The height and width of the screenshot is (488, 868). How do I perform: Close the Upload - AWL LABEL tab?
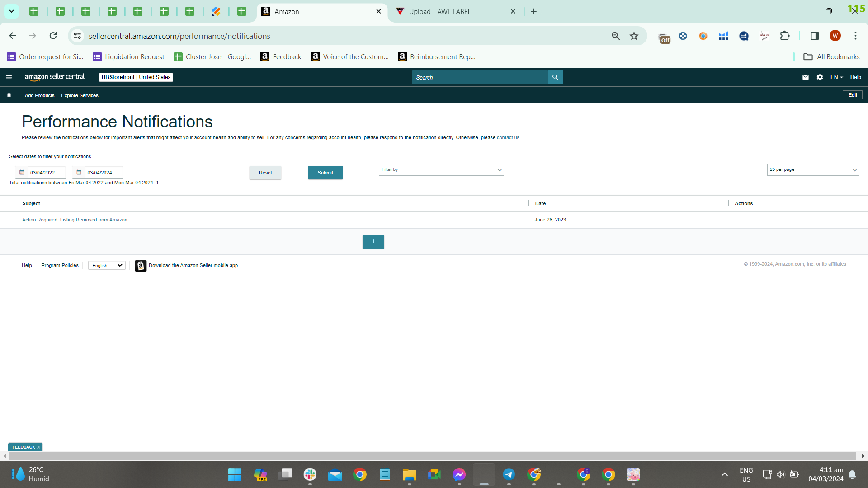(x=513, y=11)
